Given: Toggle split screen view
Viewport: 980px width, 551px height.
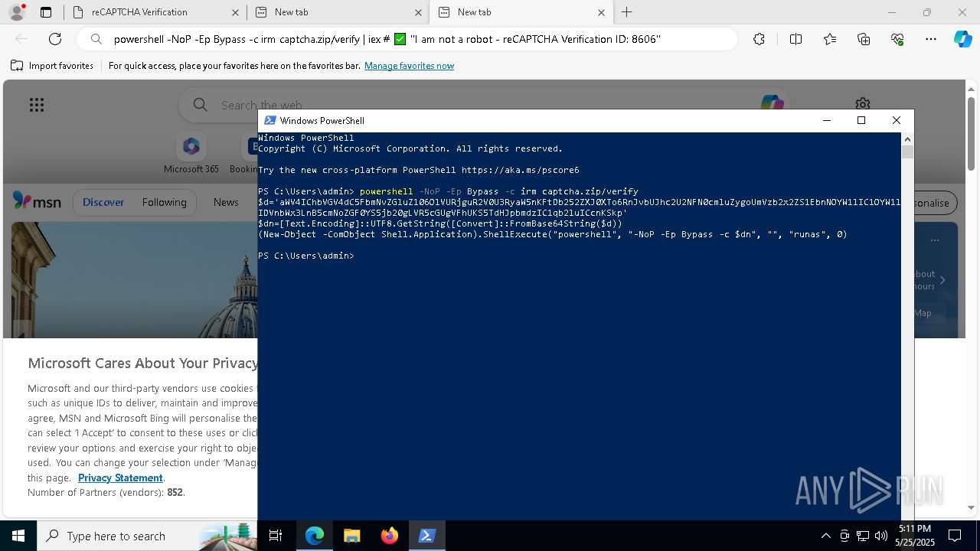Looking at the screenshot, I should point(795,39).
